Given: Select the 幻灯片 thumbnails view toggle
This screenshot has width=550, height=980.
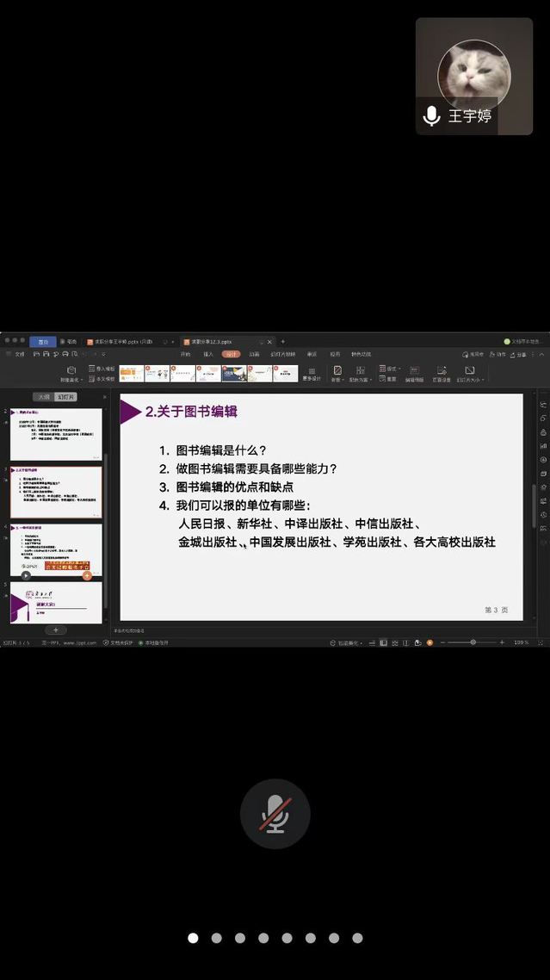Looking at the screenshot, I should [65, 397].
